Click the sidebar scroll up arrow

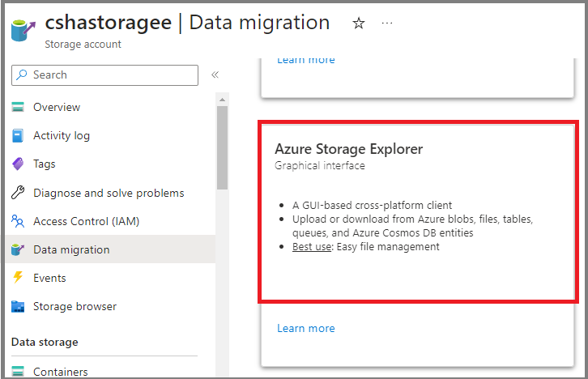(222, 100)
